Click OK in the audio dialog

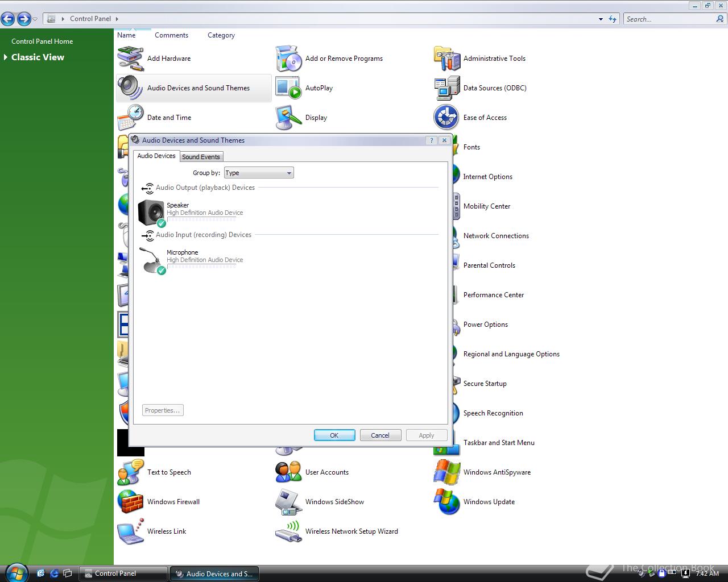coord(334,435)
